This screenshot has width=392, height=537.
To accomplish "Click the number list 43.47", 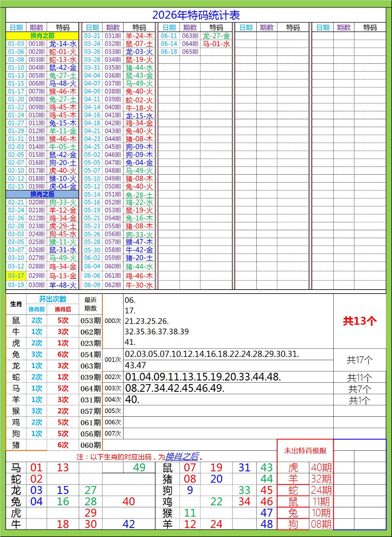I will pos(135,365).
